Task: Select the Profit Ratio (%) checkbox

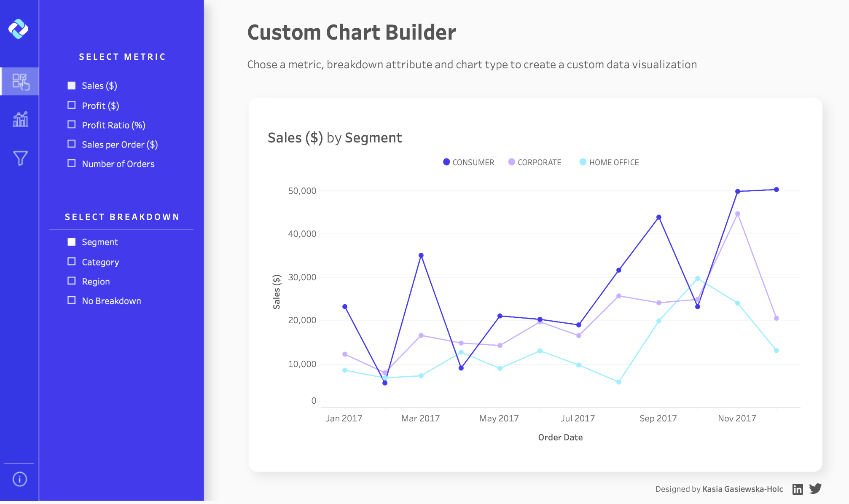Action: click(x=72, y=125)
